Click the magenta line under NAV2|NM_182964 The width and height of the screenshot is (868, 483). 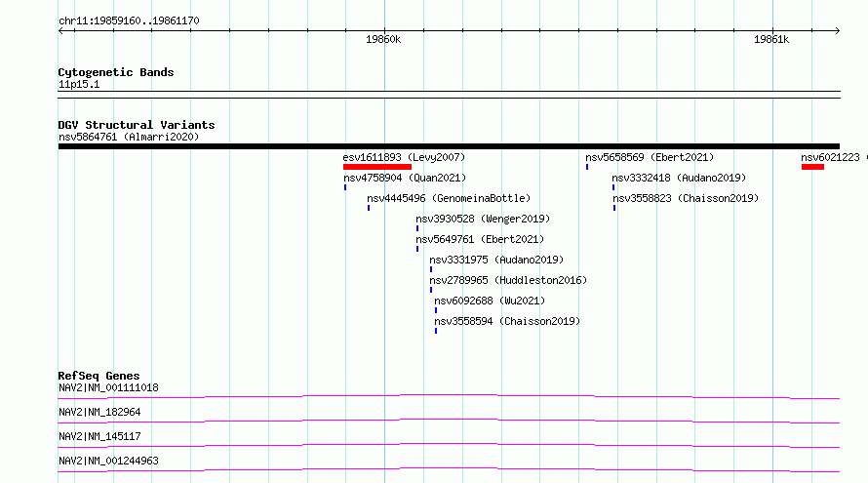click(449, 421)
